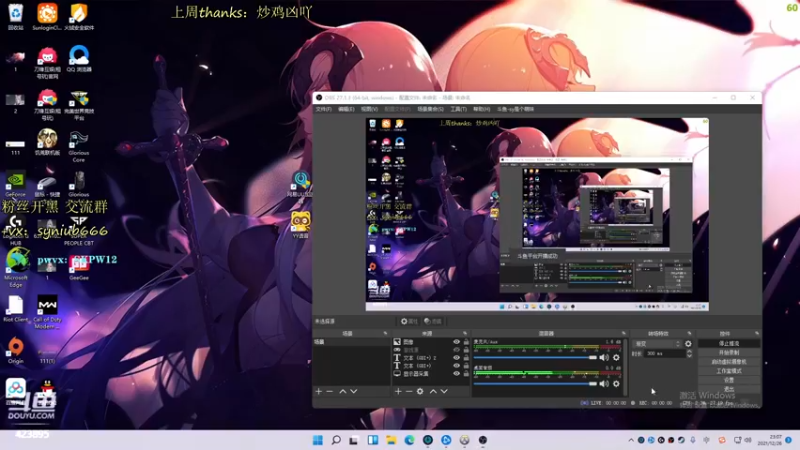The height and width of the screenshot is (450, 800).
Task: Open the QQ Browser desktop icon
Action: 79,59
